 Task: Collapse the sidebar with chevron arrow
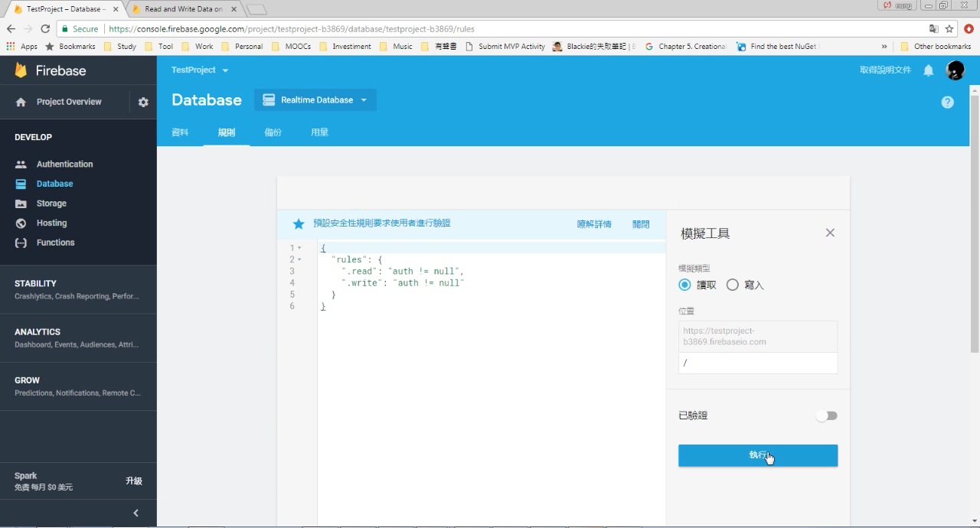click(136, 513)
